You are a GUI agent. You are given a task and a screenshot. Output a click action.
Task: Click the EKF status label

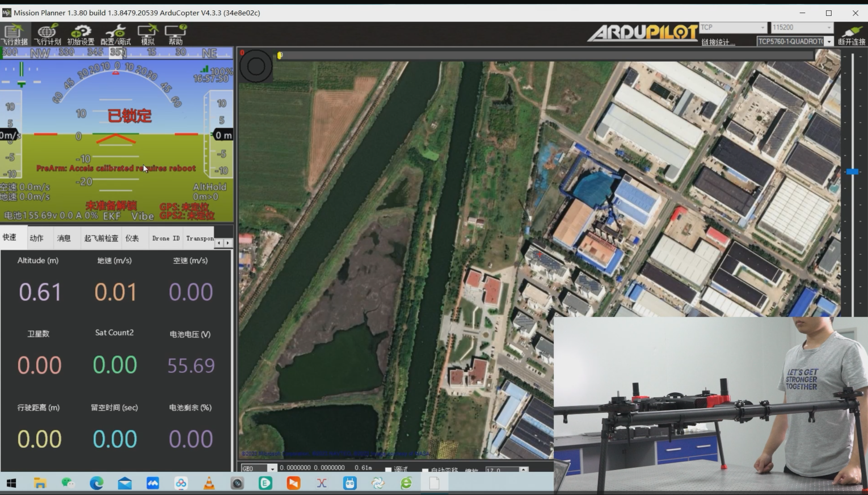(x=111, y=216)
